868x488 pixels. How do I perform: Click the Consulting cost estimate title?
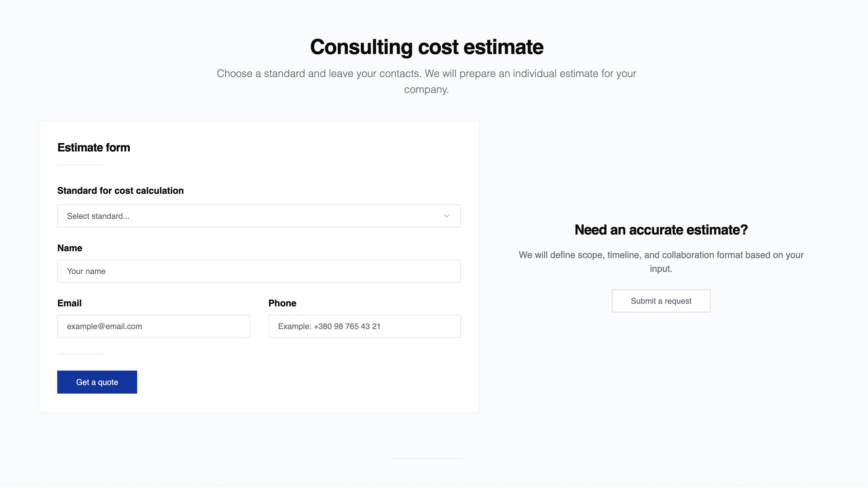click(426, 47)
